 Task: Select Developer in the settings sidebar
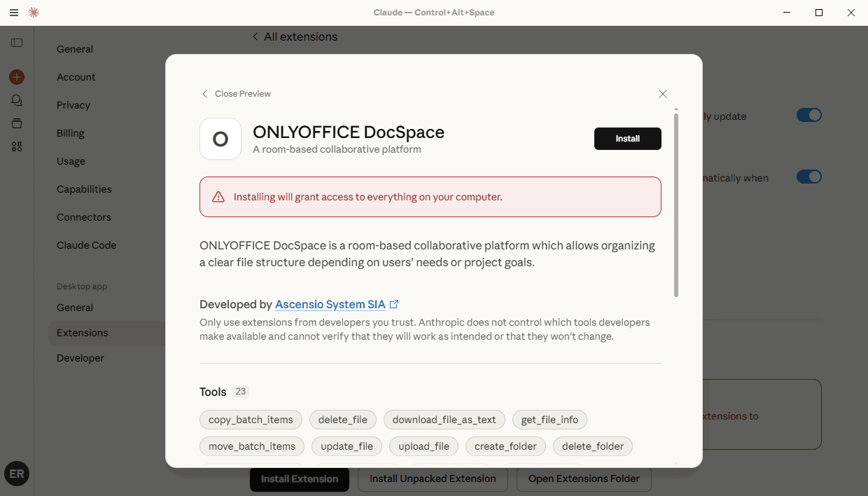click(x=80, y=358)
